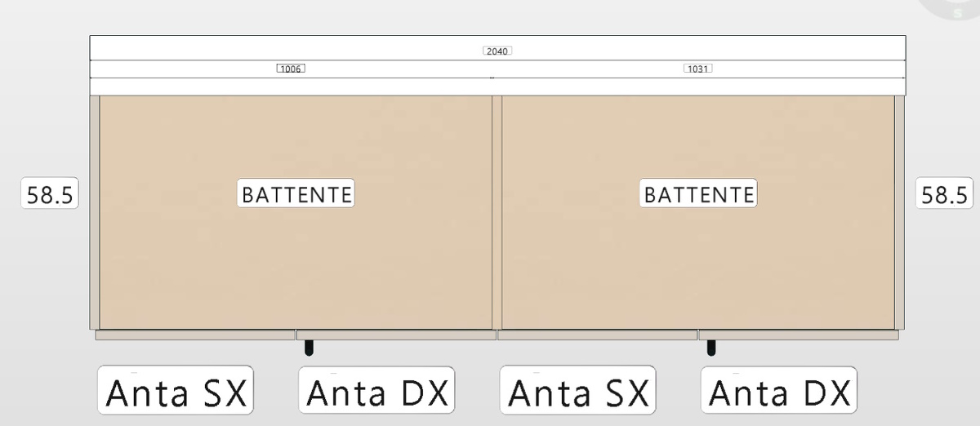Click the right door's black handle
Screen dimensions: 980x426
coord(711,348)
